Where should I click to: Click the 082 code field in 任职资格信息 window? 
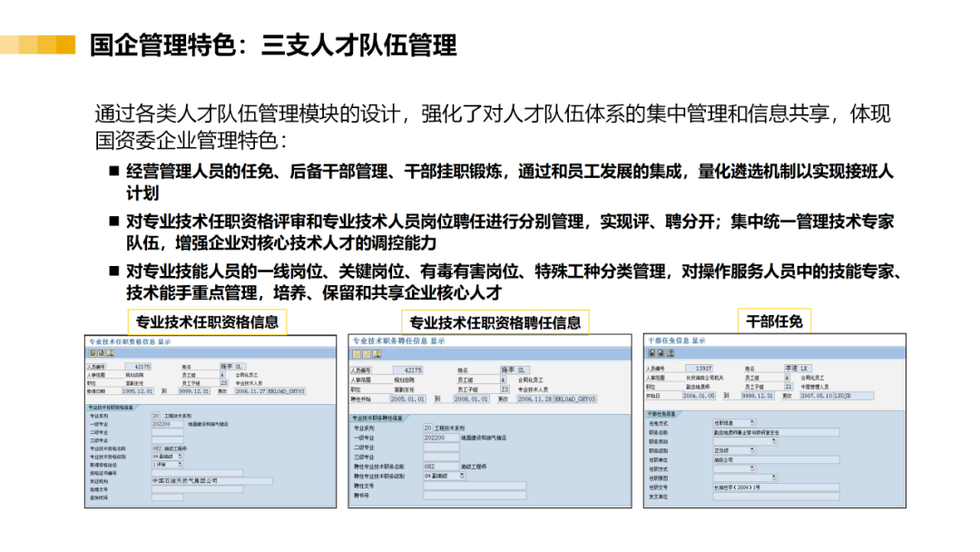pos(156,448)
